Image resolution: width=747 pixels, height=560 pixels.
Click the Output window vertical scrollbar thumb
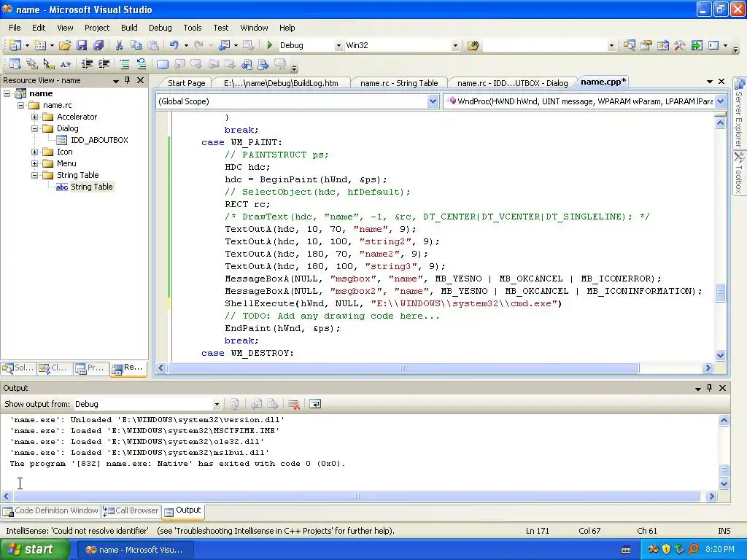724,470
